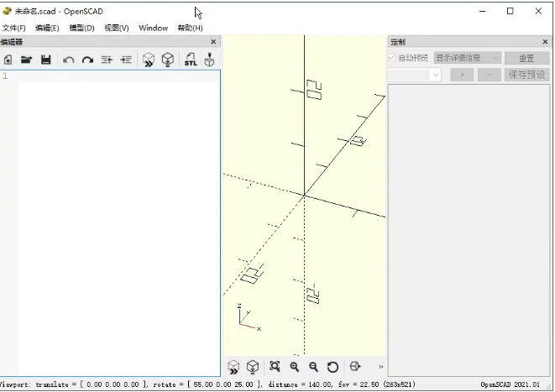Close the 定制 panel

pyautogui.click(x=545, y=42)
